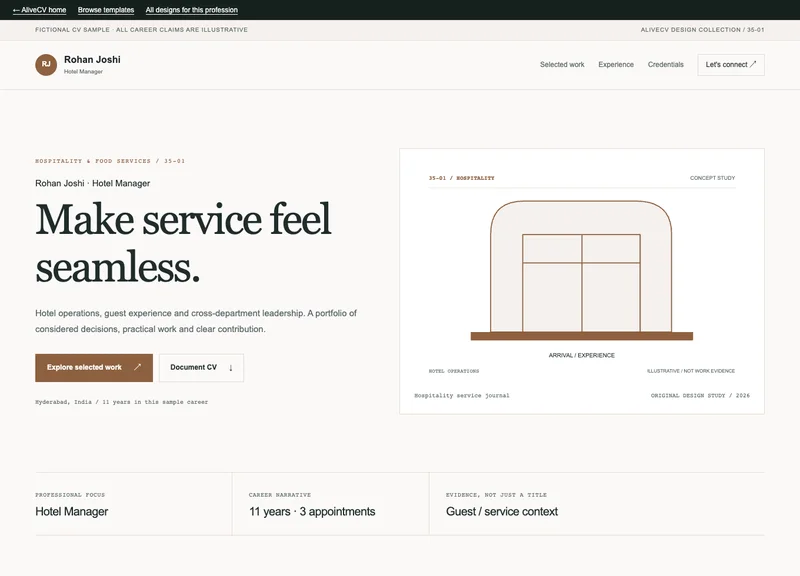Image resolution: width=800 pixels, height=576 pixels.
Task: Click the 'ALIVECV DESIGN COLLECTION / 35-01' text
Action: 702,30
